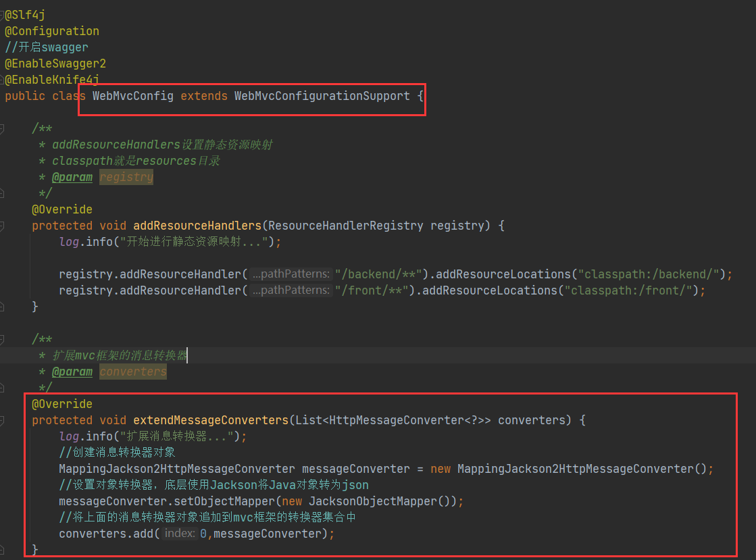
Task: Click the pathPatterns hint before "/front/**"
Action: (x=291, y=290)
